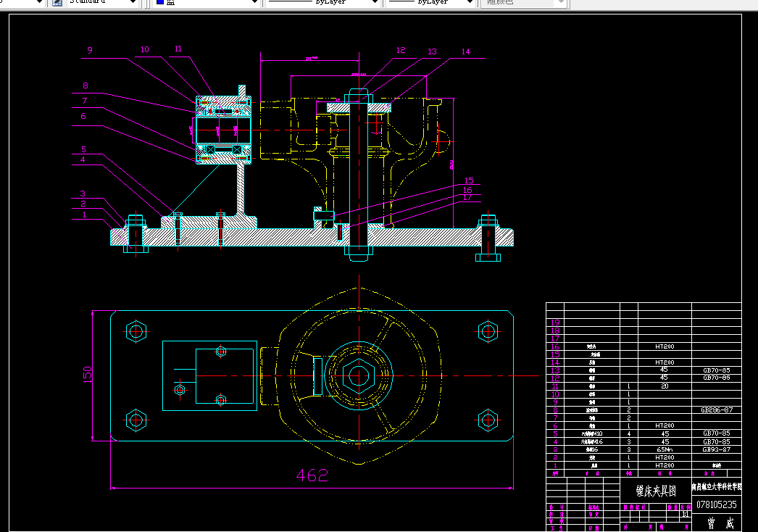758x532 pixels.
Task: Click callout number 15 in the assembly view
Action: pyautogui.click(x=469, y=180)
